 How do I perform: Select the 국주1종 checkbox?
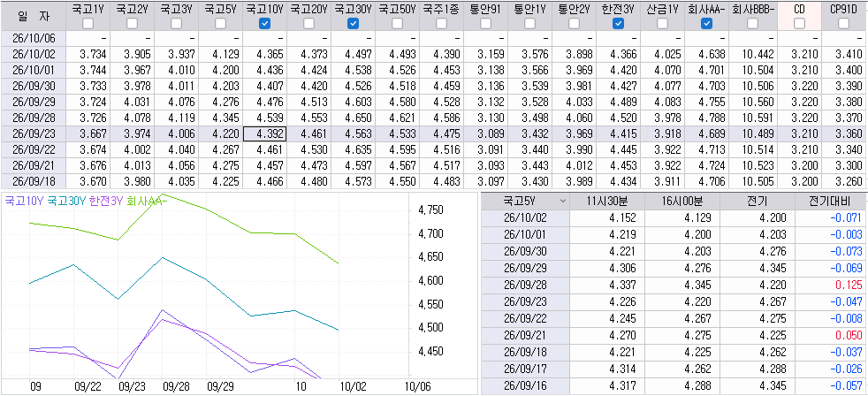click(x=441, y=23)
